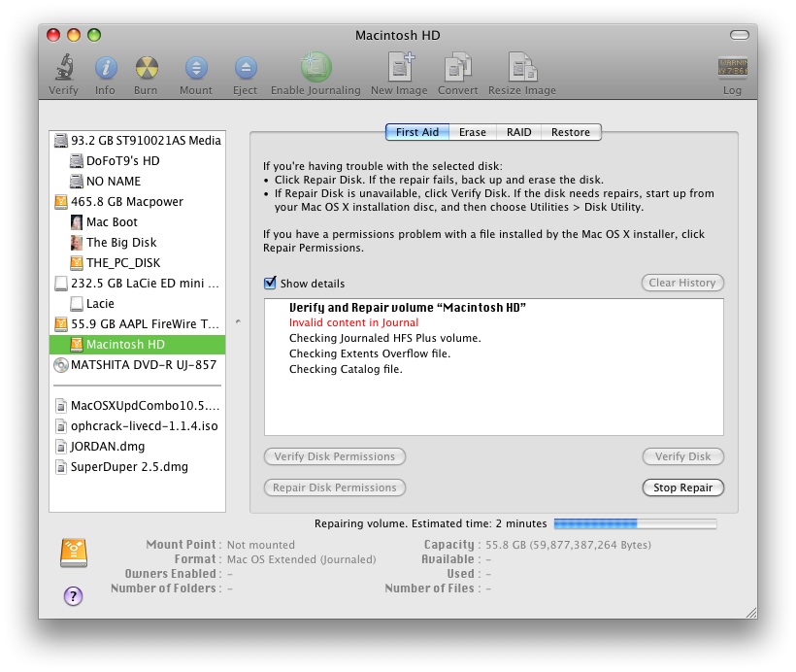The image size is (796, 672).
Task: Select ophcrack-livecd-1.1.4.iso image
Action: coord(138,425)
